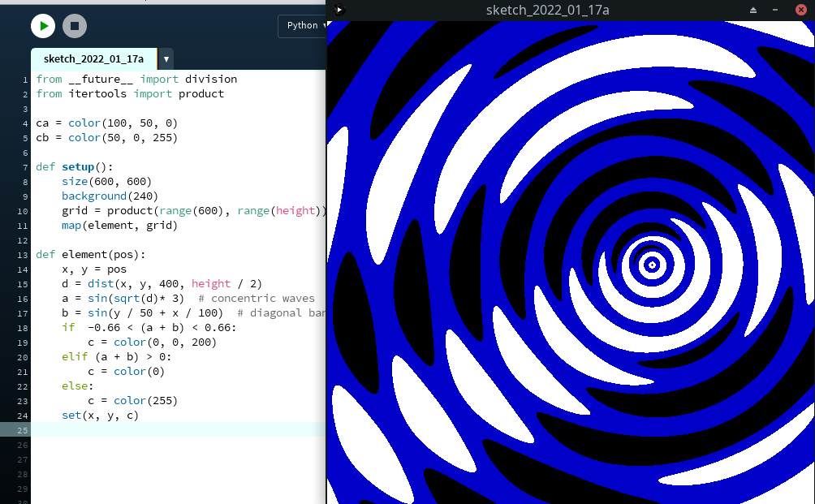Click the 'from itertools import product' line
The width and height of the screenshot is (815, 504).
click(130, 93)
